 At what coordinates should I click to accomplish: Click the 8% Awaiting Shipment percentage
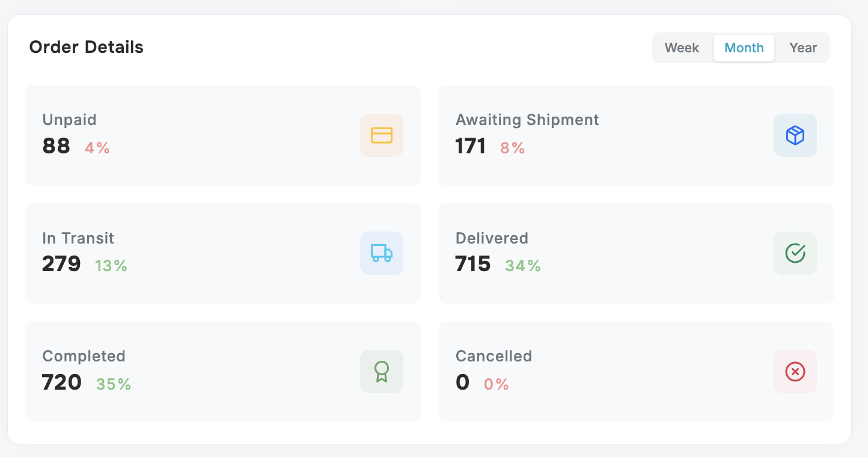pos(513,148)
